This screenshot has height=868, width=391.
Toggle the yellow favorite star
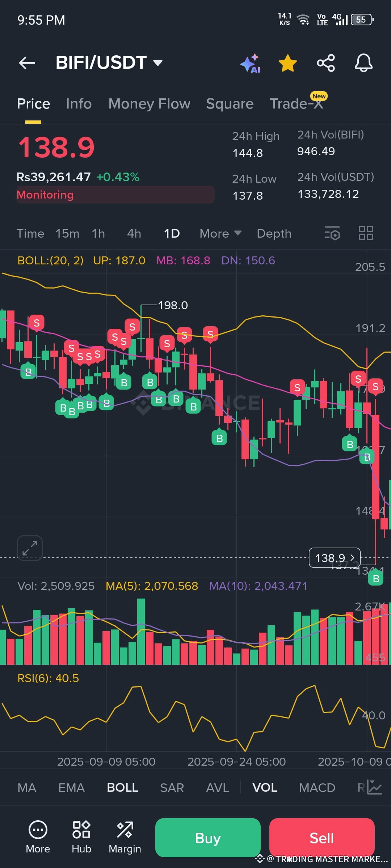288,63
